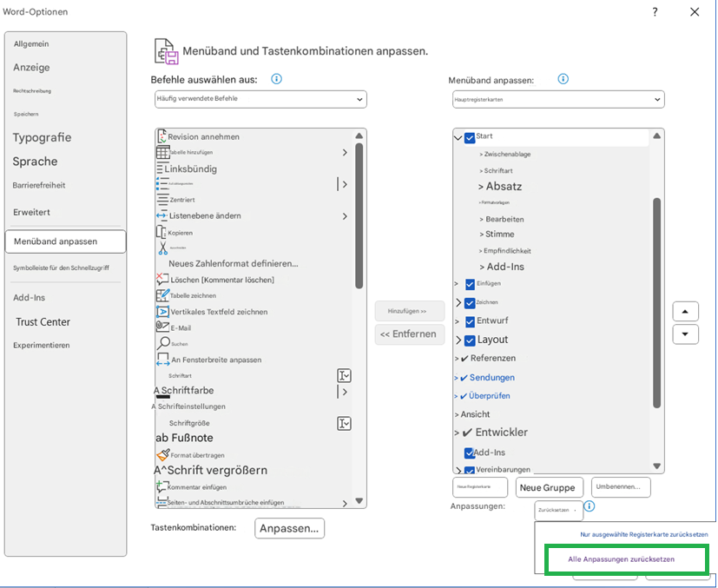This screenshot has height=588, width=718.
Task: Click the Hinzufügen >> button
Action: (410, 311)
